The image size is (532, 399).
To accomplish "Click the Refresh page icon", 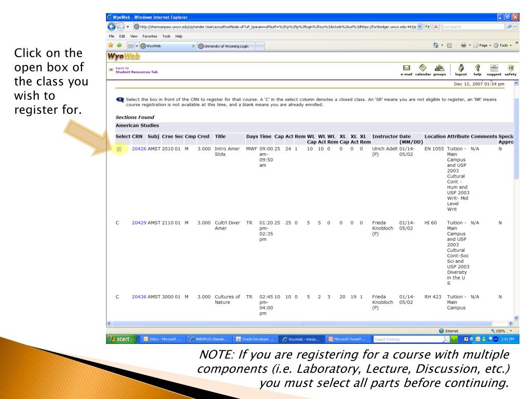I will point(428,26).
